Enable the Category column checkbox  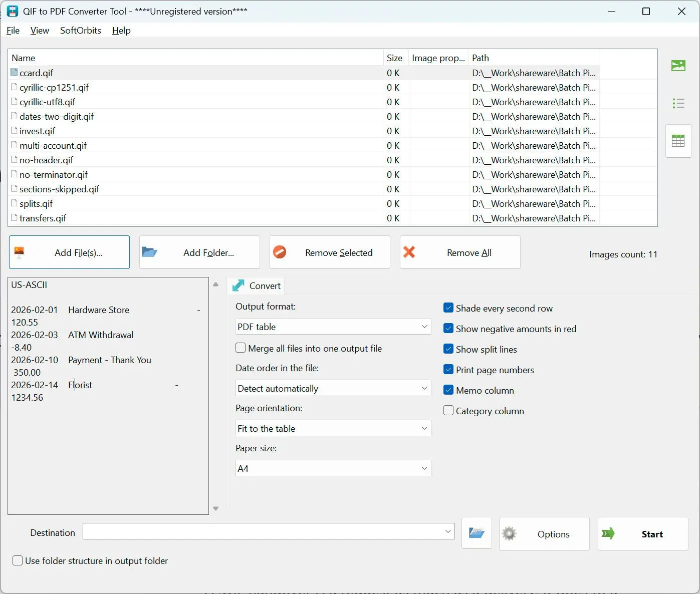[x=448, y=411]
